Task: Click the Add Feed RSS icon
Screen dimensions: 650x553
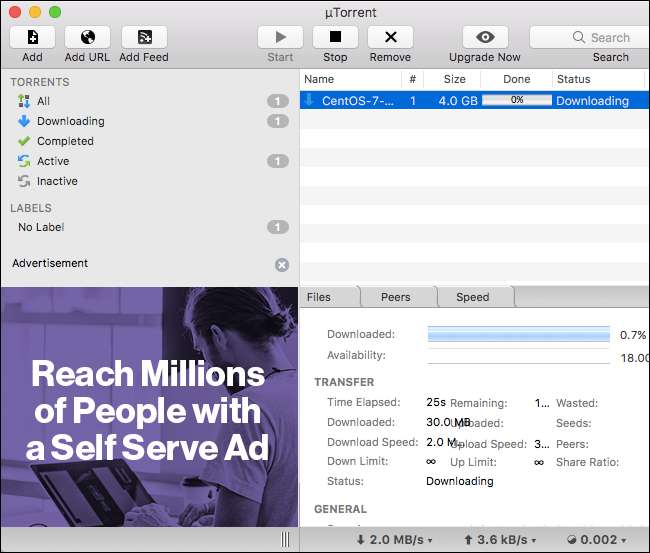Action: pos(144,37)
